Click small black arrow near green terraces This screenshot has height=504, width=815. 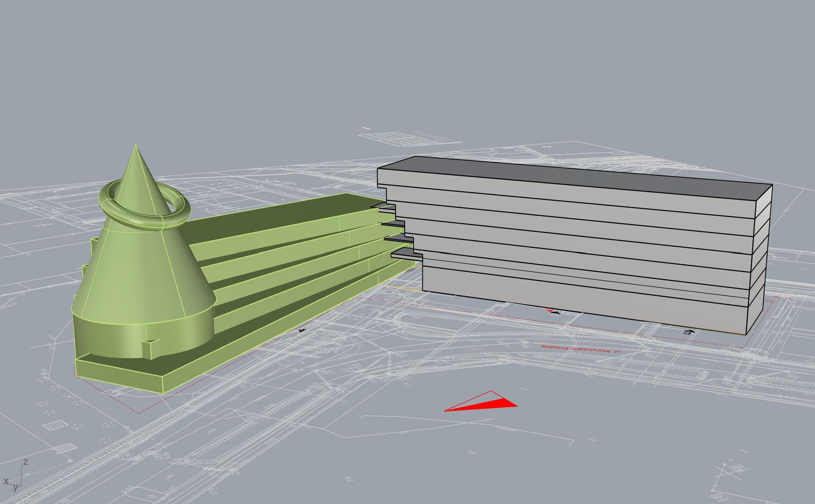pyautogui.click(x=302, y=330)
